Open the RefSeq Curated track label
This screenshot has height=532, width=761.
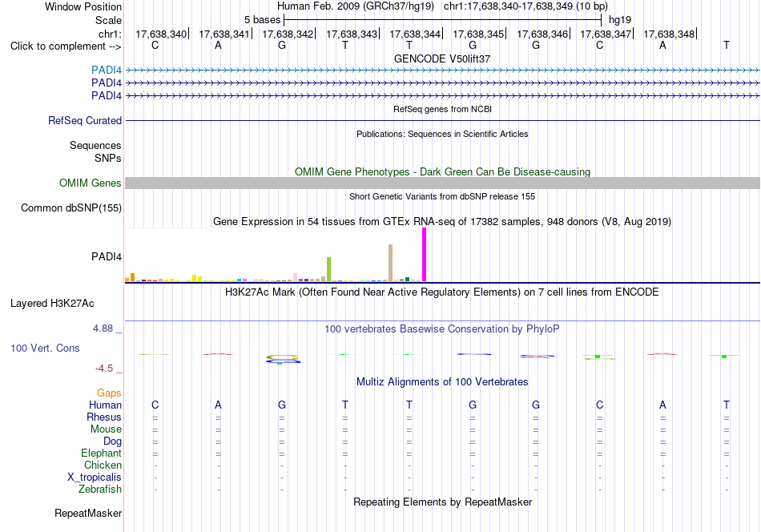[85, 120]
